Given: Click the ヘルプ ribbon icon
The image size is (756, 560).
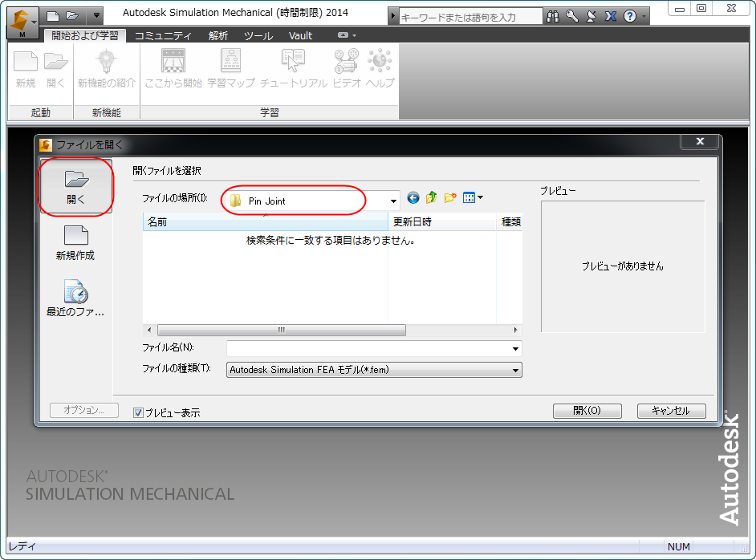Looking at the screenshot, I should pyautogui.click(x=380, y=70).
